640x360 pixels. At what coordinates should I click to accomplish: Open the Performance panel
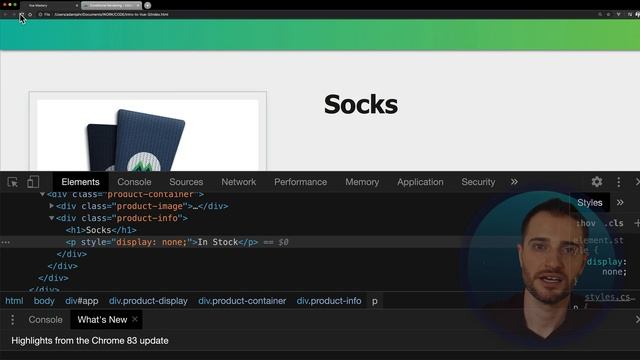point(300,182)
